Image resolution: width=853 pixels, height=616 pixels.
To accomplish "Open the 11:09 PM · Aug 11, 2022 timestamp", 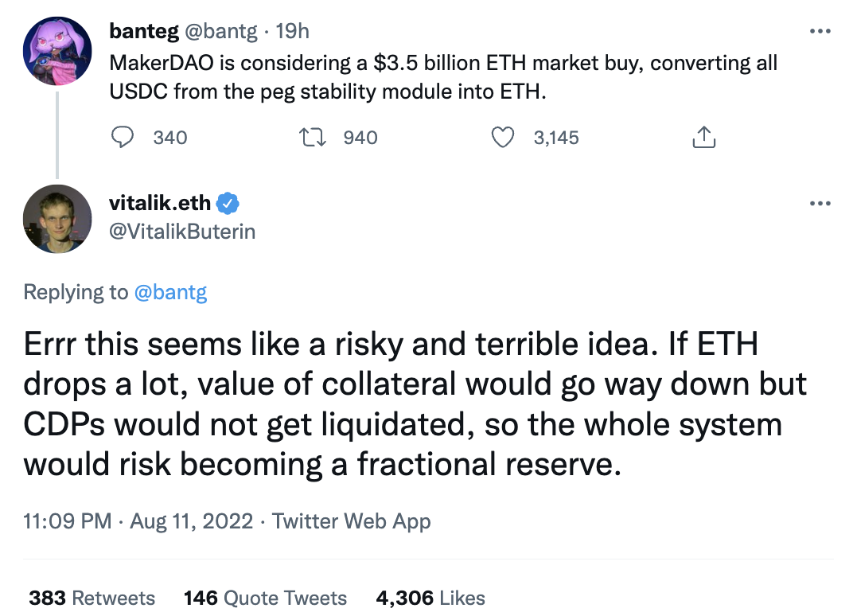I will pos(138,520).
